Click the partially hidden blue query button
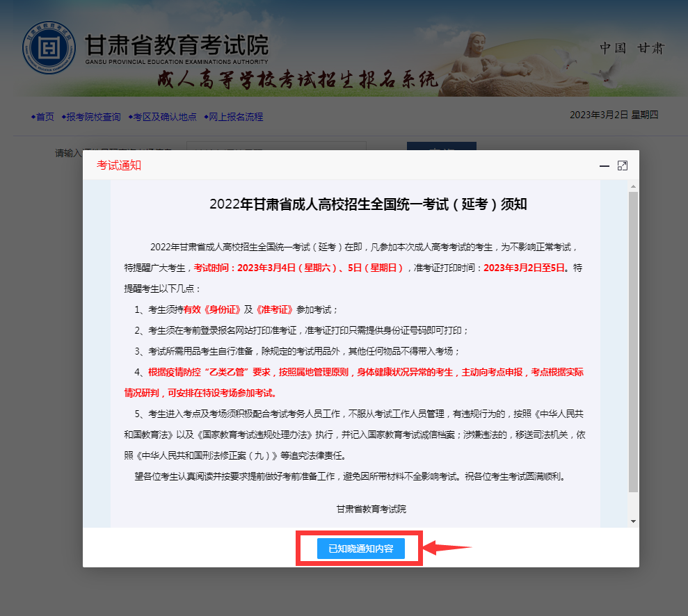 point(441,146)
